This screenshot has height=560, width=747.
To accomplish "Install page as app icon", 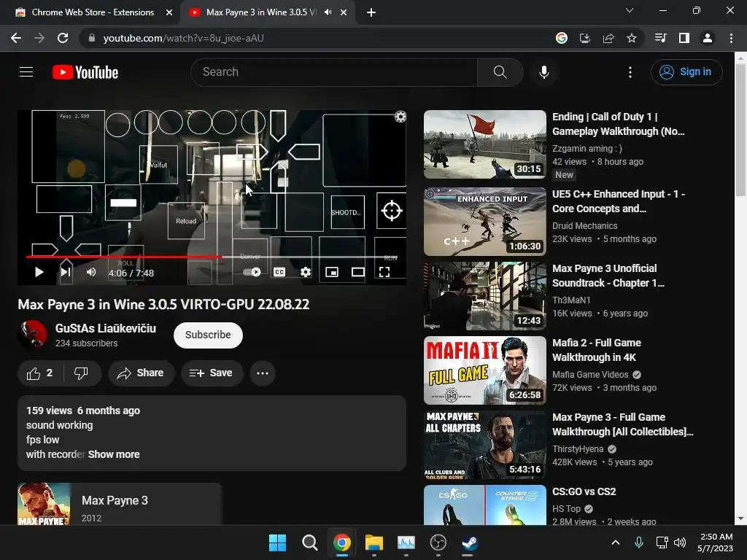I will click(x=584, y=38).
